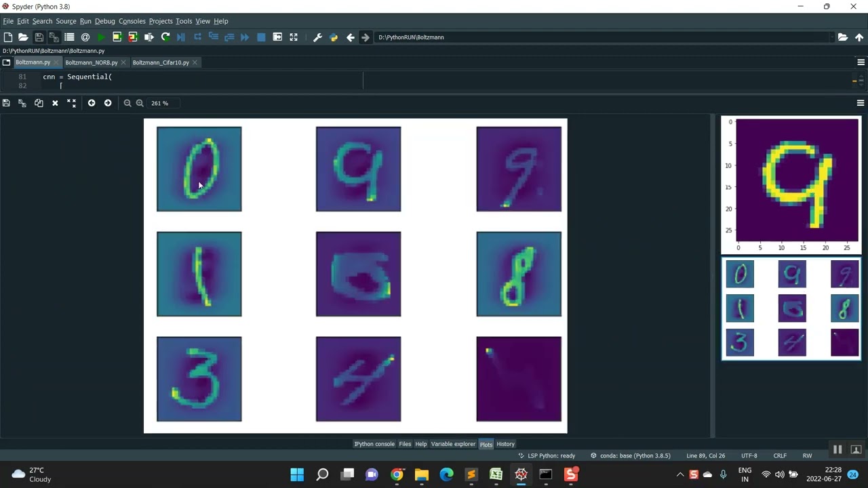This screenshot has width=868, height=488.
Task: Switch to the History tab
Action: point(505,444)
